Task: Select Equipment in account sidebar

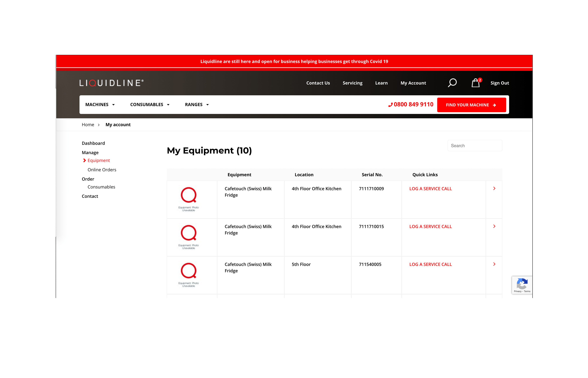Action: pos(98,160)
